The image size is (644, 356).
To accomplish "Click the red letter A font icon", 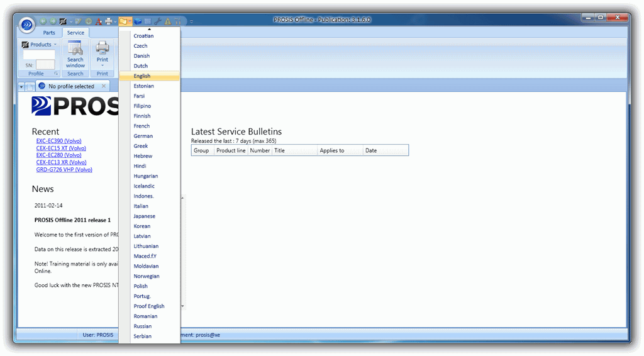I will pyautogui.click(x=99, y=21).
